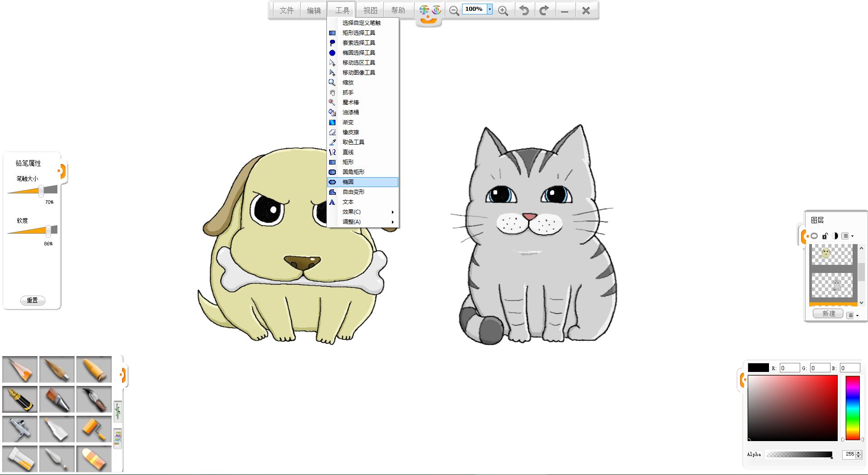Screen dimensions: 868x475
Task: Choose the airbrush tool
Action: click(20, 429)
